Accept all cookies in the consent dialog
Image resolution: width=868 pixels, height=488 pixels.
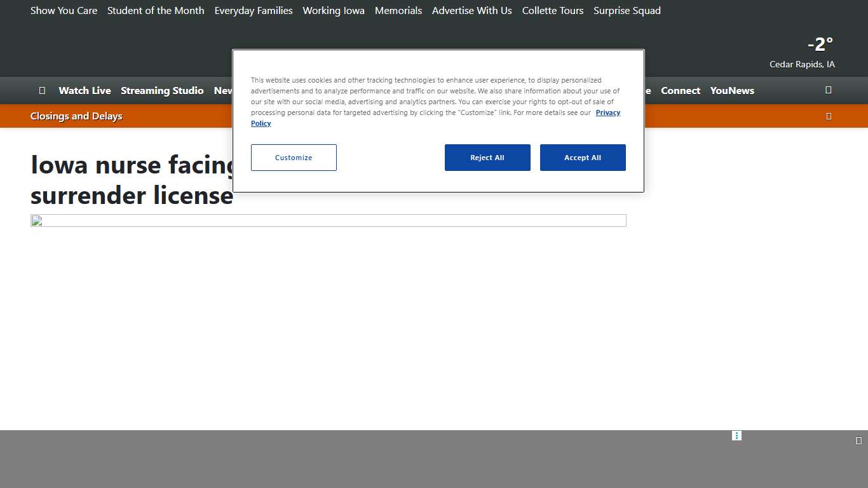[x=582, y=158]
